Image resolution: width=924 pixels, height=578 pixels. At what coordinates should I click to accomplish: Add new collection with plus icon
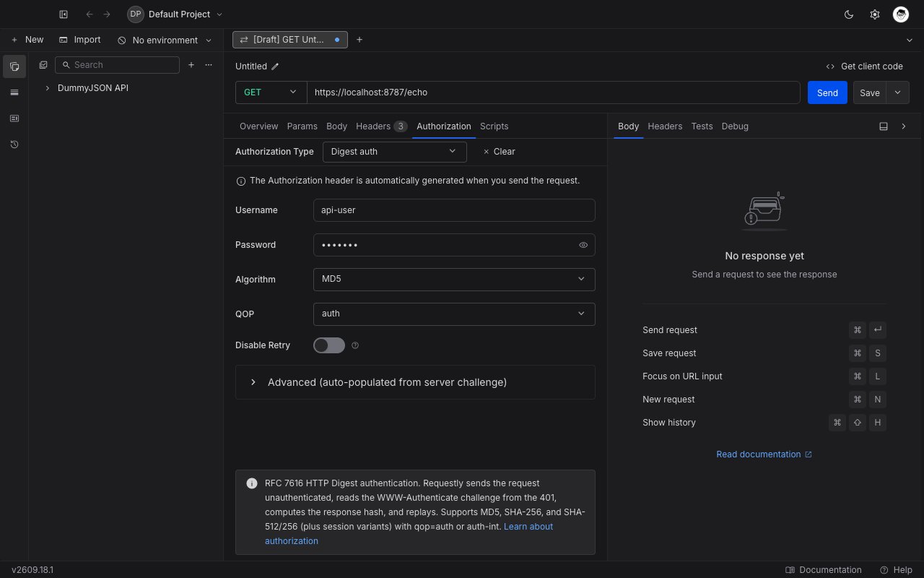click(191, 65)
